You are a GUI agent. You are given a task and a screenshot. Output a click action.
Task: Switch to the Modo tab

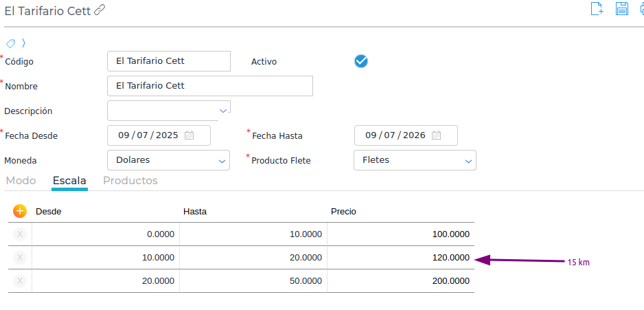[21, 181]
